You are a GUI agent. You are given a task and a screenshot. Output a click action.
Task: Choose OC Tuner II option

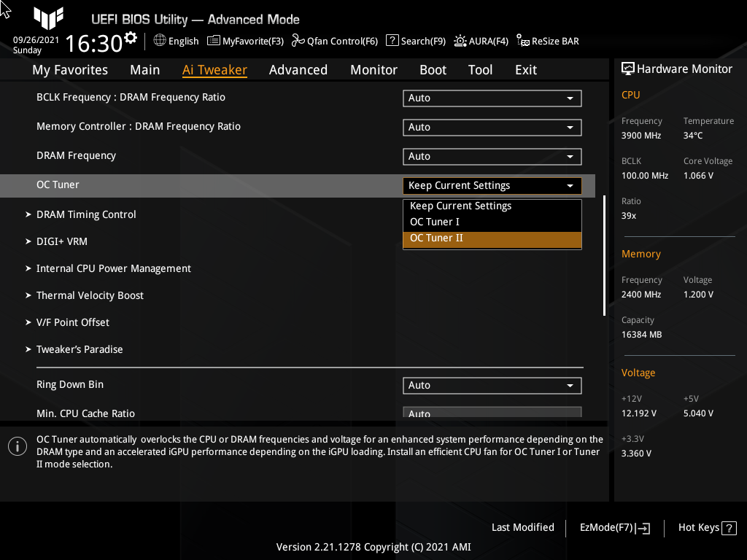(x=492, y=238)
